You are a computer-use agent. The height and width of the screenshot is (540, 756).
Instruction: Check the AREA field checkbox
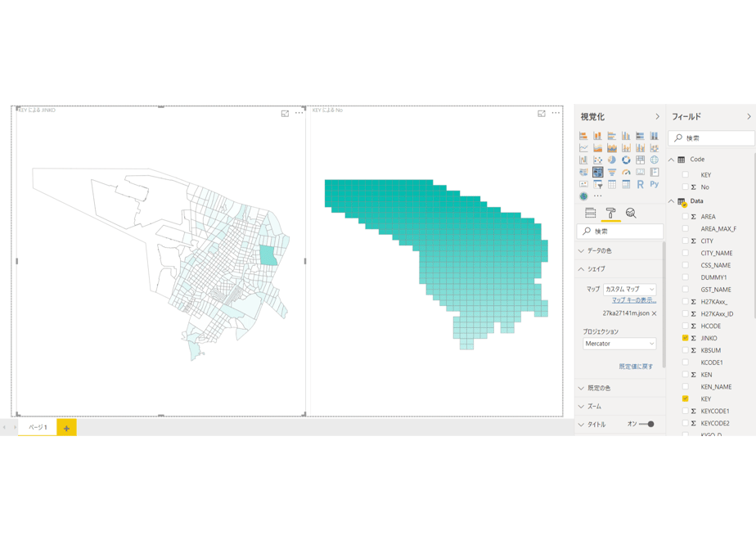pyautogui.click(x=685, y=217)
